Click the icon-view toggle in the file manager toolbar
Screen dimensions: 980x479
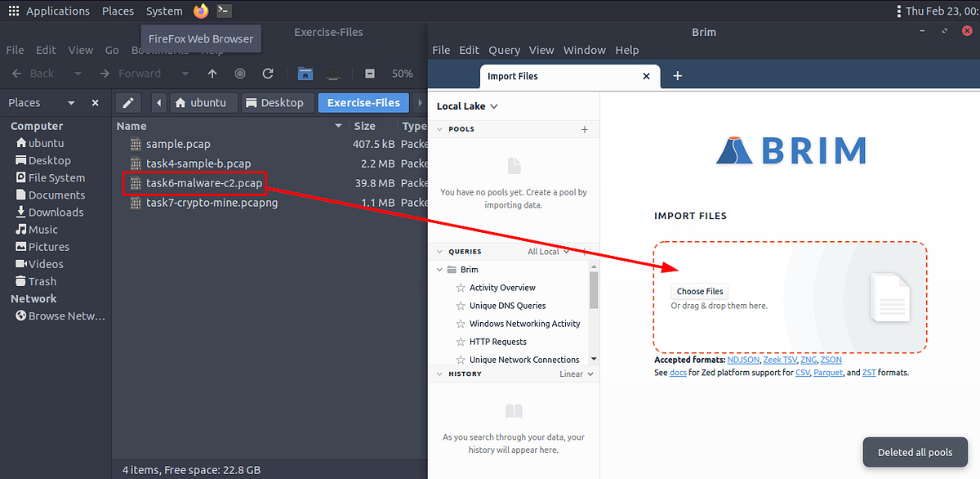369,73
